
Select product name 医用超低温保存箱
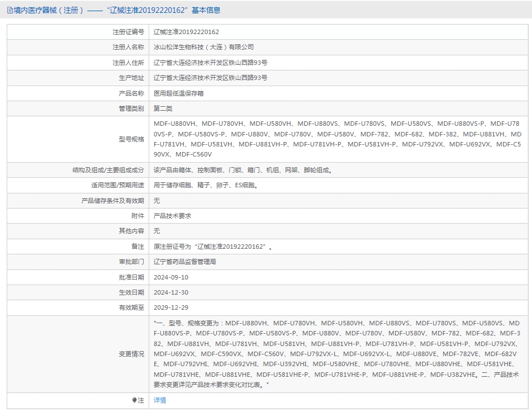coord(179,93)
